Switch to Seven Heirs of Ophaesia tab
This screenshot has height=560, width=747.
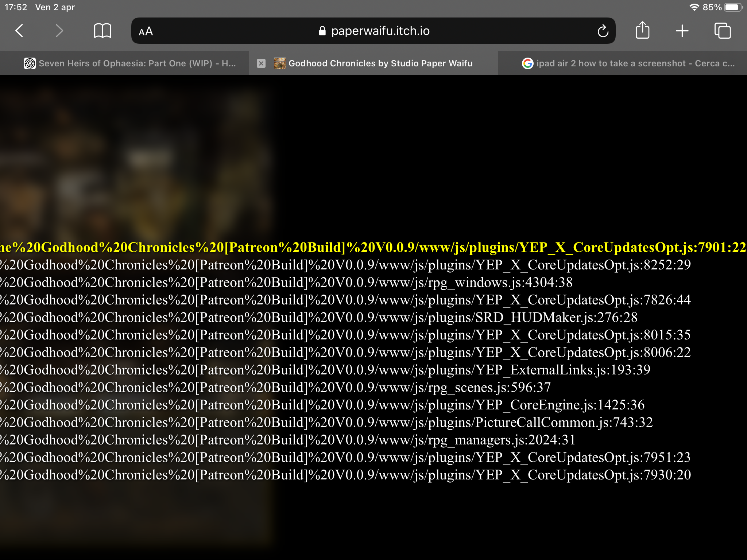click(x=124, y=63)
